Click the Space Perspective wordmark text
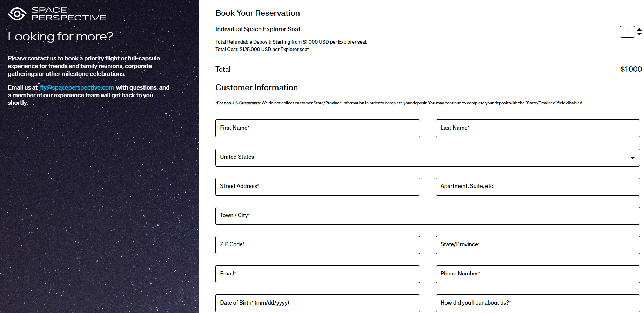This screenshot has width=644, height=313. pos(68,14)
